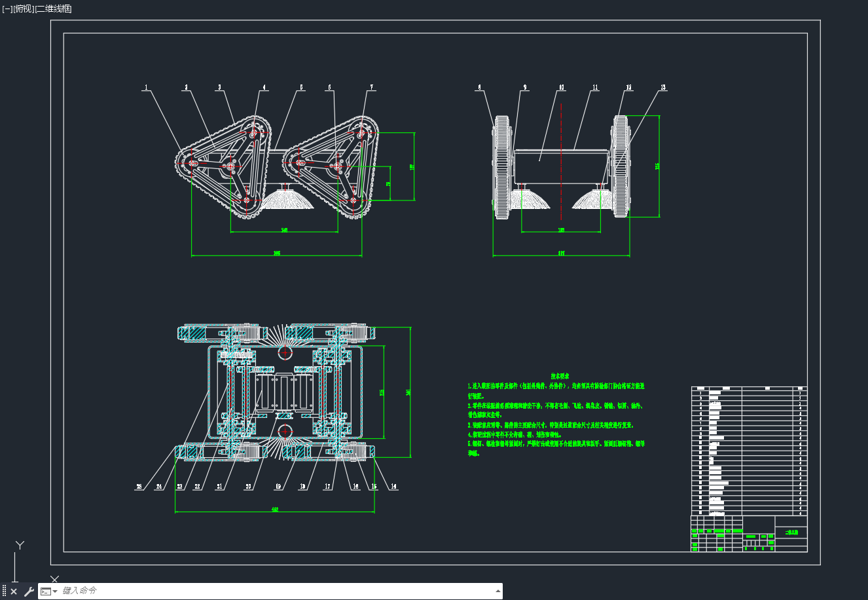Select part callout number 14 in plan view
The width and height of the screenshot is (868, 600).
point(393,487)
